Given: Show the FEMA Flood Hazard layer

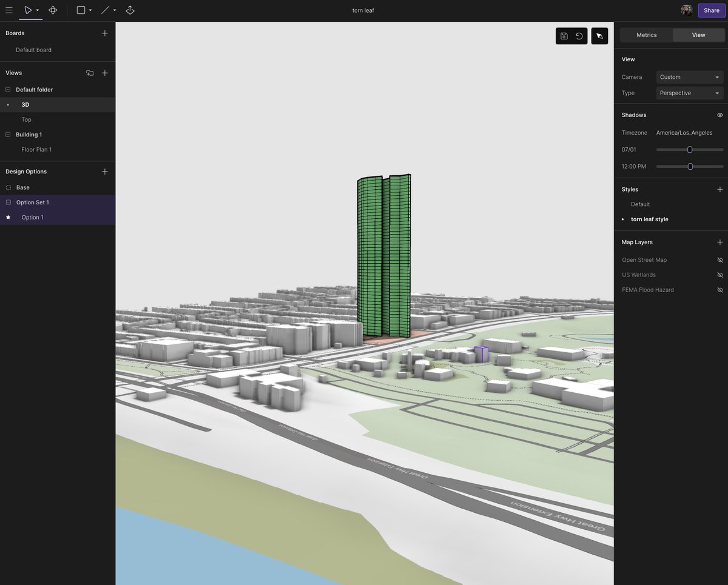Looking at the screenshot, I should point(720,290).
